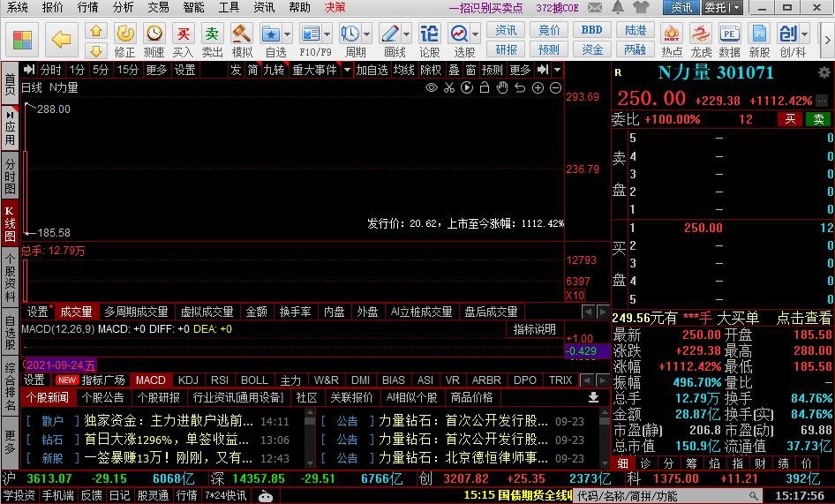This screenshot has height=504, width=835.
Task: Click the 指标说明 button
Action: (x=534, y=329)
